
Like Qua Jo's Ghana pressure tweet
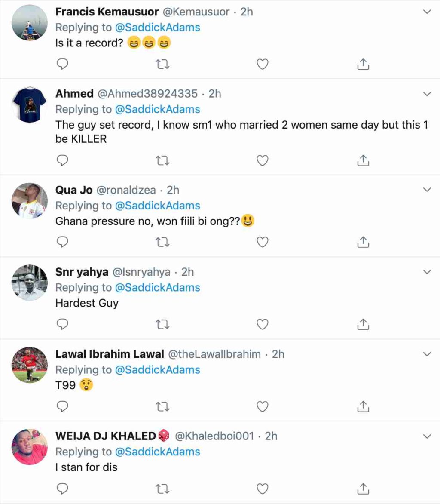(262, 243)
